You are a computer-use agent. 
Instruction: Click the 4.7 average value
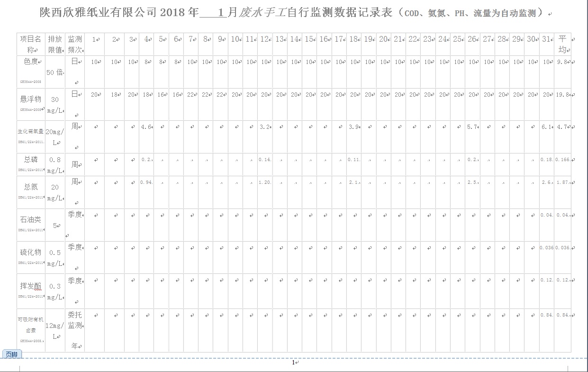click(563, 127)
